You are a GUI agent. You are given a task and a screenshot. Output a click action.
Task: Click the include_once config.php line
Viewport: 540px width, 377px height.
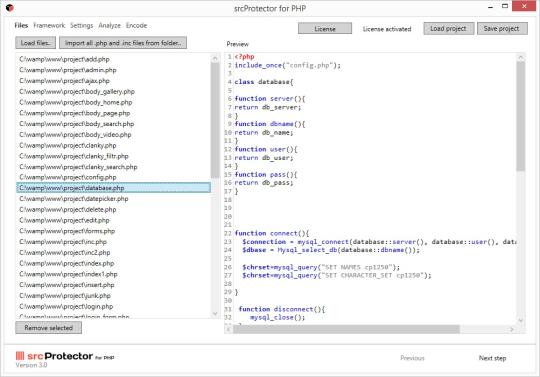288,65
